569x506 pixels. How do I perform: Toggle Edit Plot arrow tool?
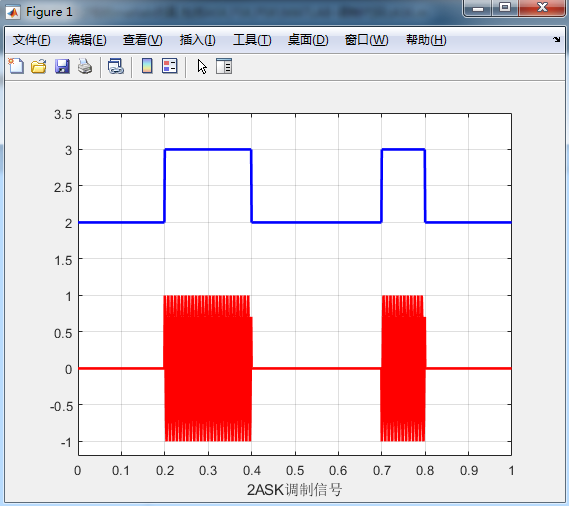click(x=202, y=67)
